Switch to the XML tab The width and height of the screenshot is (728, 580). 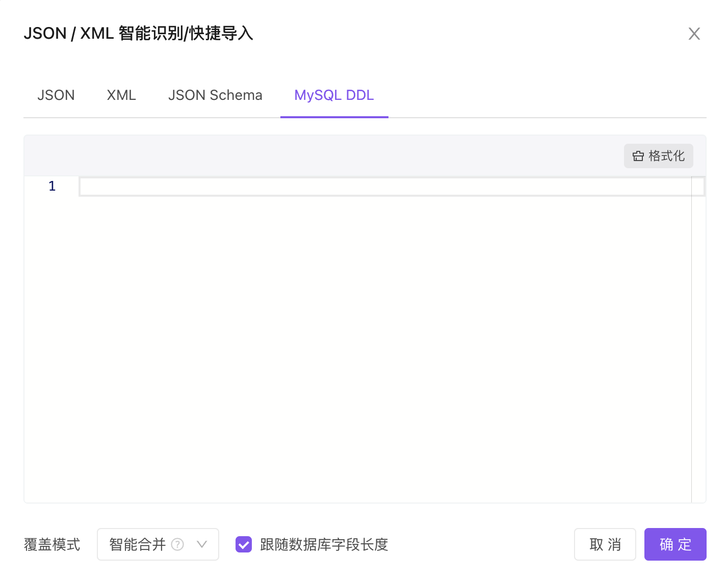pos(121,95)
